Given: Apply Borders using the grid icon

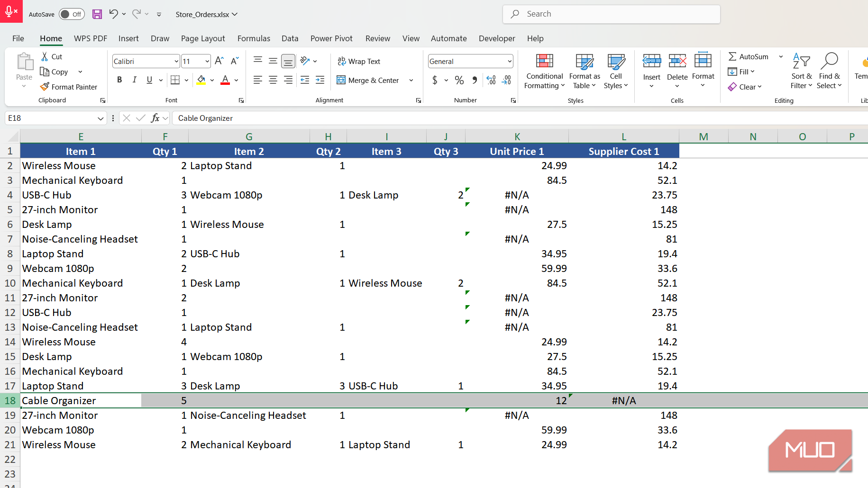Looking at the screenshot, I should [175, 80].
